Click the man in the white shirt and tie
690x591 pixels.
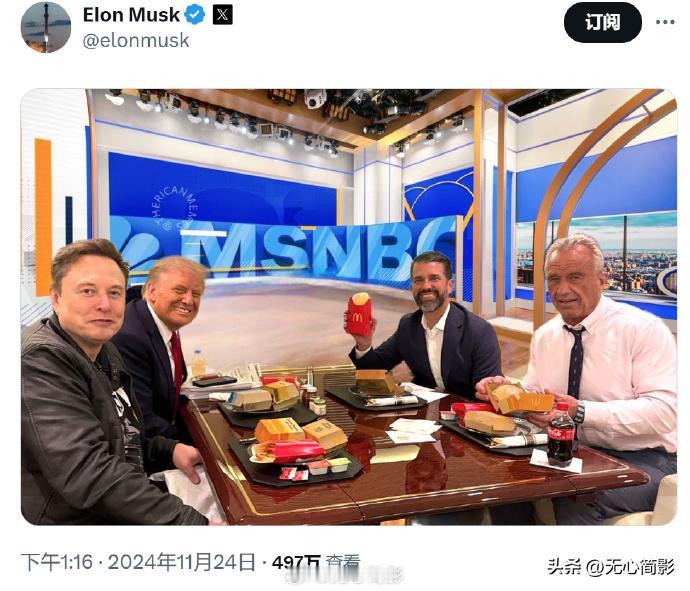598,361
